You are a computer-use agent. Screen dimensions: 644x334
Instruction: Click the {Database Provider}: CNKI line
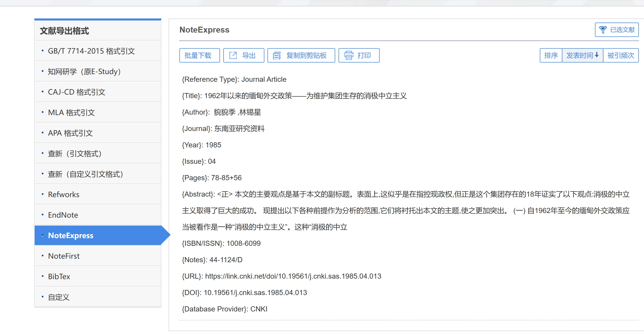click(x=225, y=309)
